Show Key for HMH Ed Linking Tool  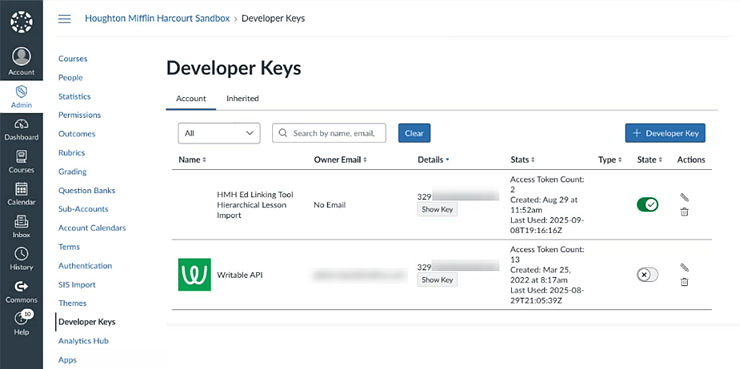(x=437, y=209)
